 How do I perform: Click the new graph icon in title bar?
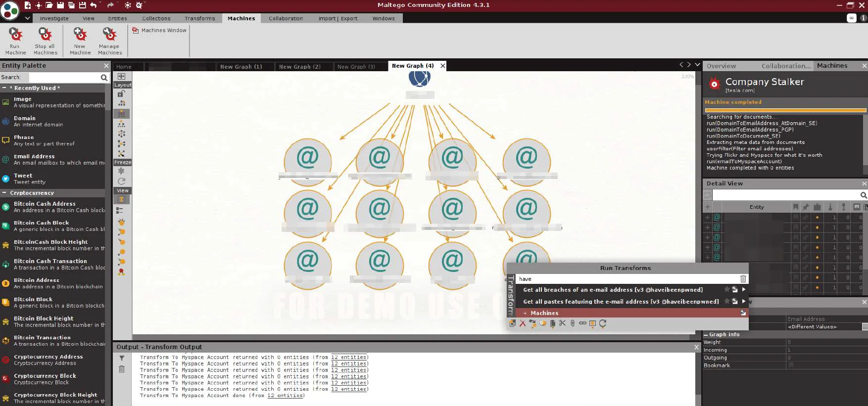point(28,5)
